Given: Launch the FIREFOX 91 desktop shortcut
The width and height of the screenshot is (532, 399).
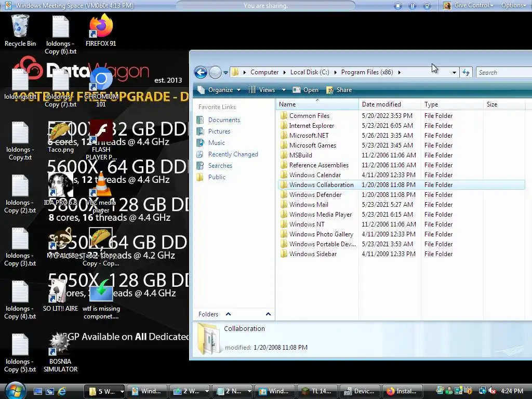Looking at the screenshot, I should [x=101, y=31].
